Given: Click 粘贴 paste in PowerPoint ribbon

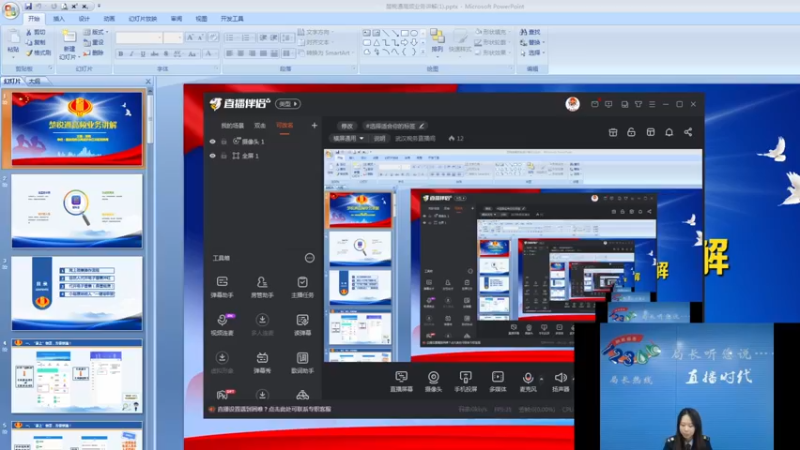Looking at the screenshot, I should [13, 43].
